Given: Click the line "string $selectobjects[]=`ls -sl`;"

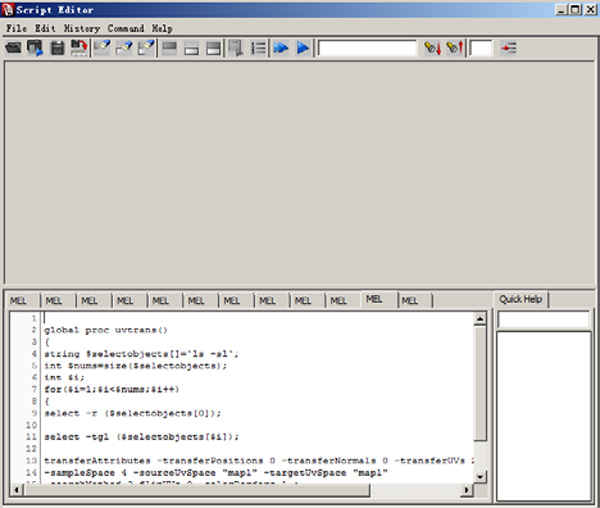Looking at the screenshot, I should click(141, 354).
